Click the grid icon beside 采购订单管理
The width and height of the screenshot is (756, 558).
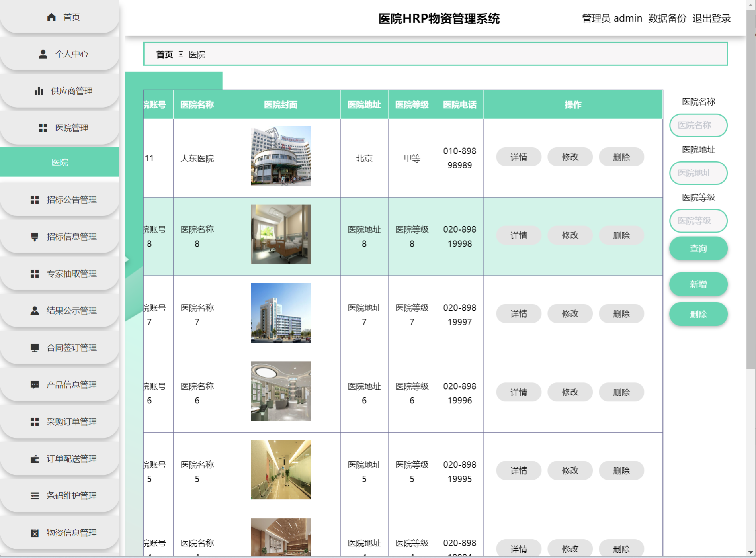click(x=35, y=422)
